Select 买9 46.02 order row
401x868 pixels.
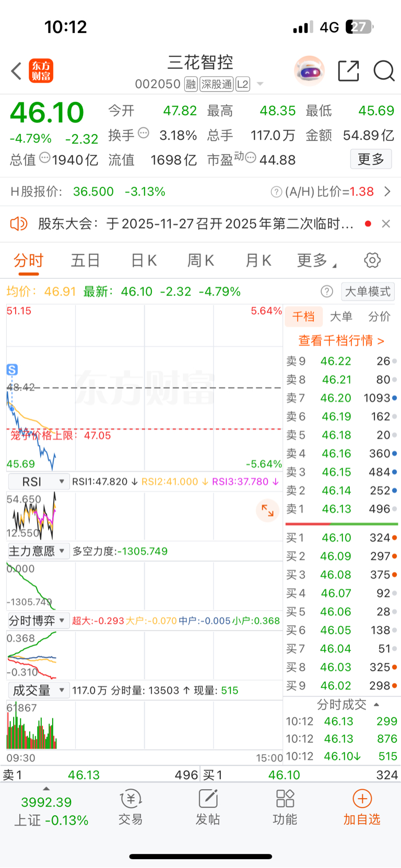[x=341, y=686]
